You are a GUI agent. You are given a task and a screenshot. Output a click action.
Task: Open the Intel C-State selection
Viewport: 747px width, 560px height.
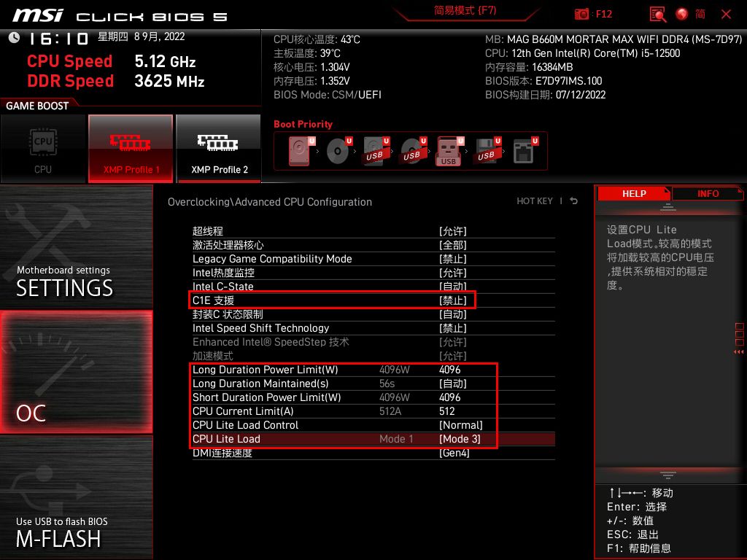coord(452,286)
